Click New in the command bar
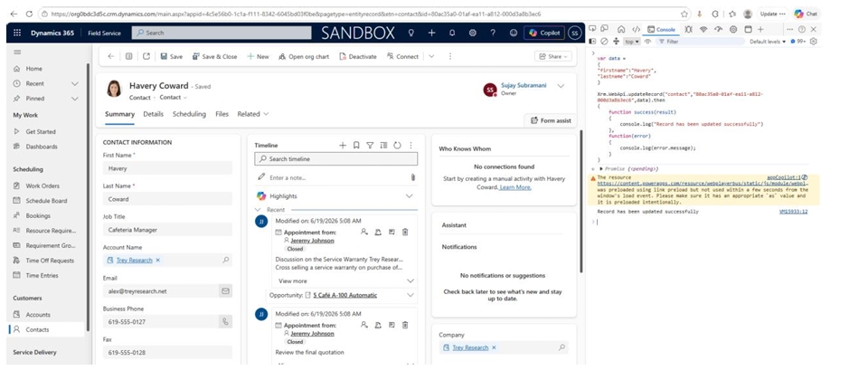868x380 pixels. 258,56
